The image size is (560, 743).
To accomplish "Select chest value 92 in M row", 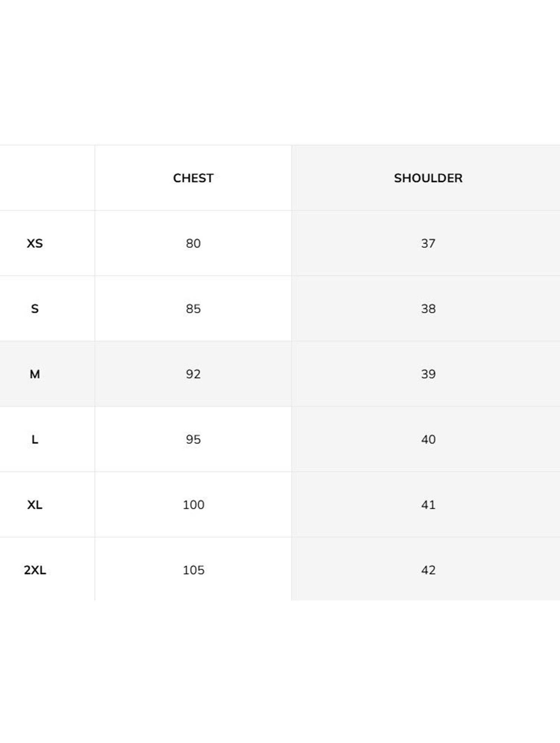I will tap(193, 374).
